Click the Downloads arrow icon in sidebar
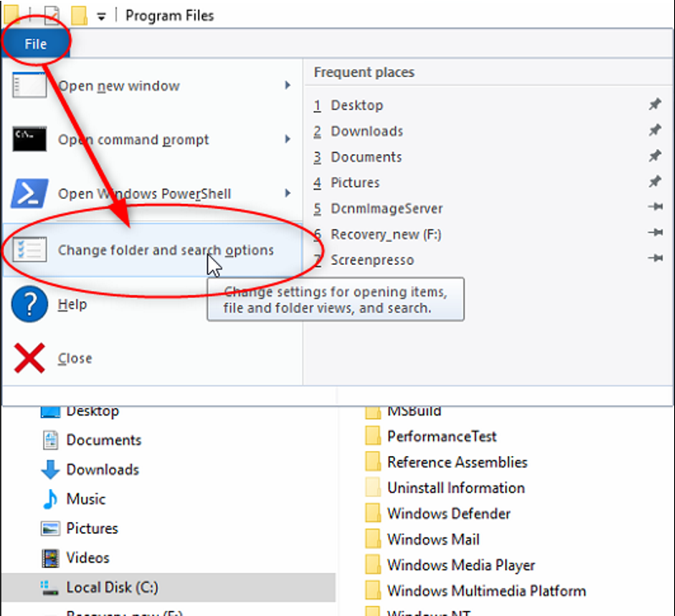Viewport: 675px width, 616px height. tap(52, 470)
